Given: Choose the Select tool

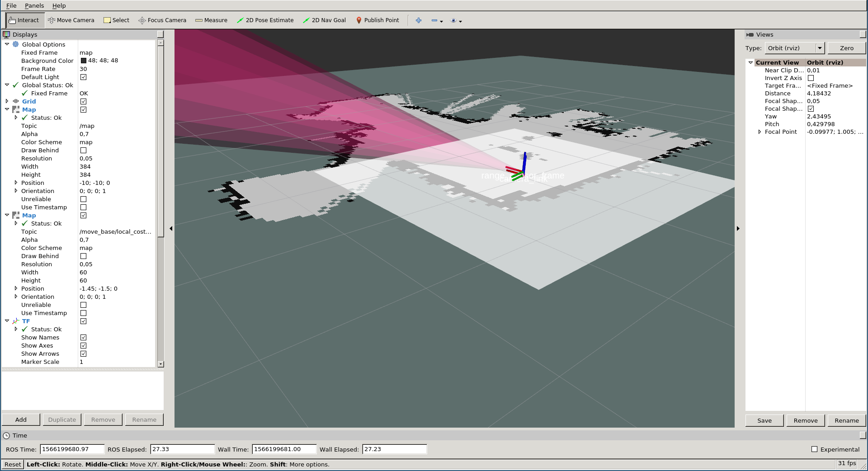Looking at the screenshot, I should tap(116, 20).
